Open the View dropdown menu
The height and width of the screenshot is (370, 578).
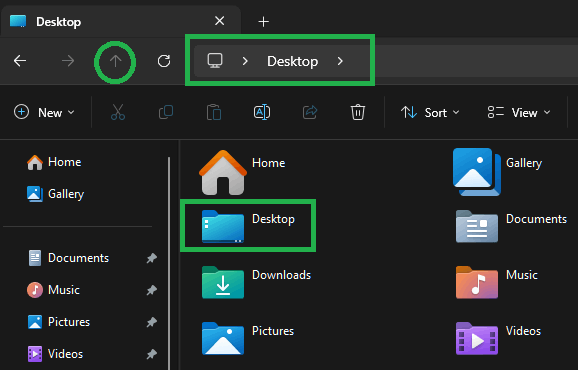pos(519,112)
